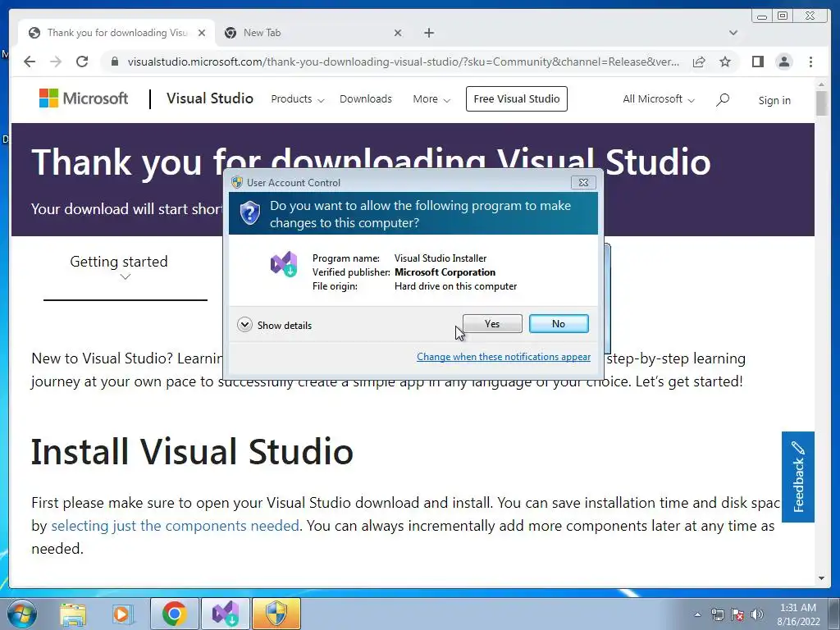Open the Downloads menu item
The width and height of the screenshot is (840, 630).
coord(366,99)
